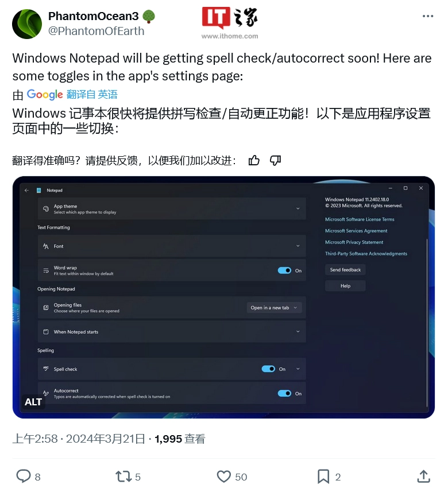448x496 pixels.
Task: Click the ALT image description badge
Action: point(33,402)
